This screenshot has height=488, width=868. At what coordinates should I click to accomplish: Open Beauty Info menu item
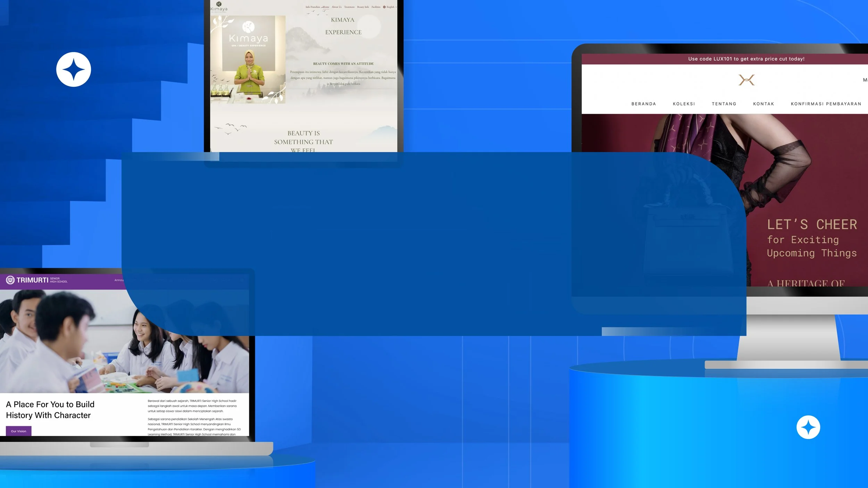[363, 7]
